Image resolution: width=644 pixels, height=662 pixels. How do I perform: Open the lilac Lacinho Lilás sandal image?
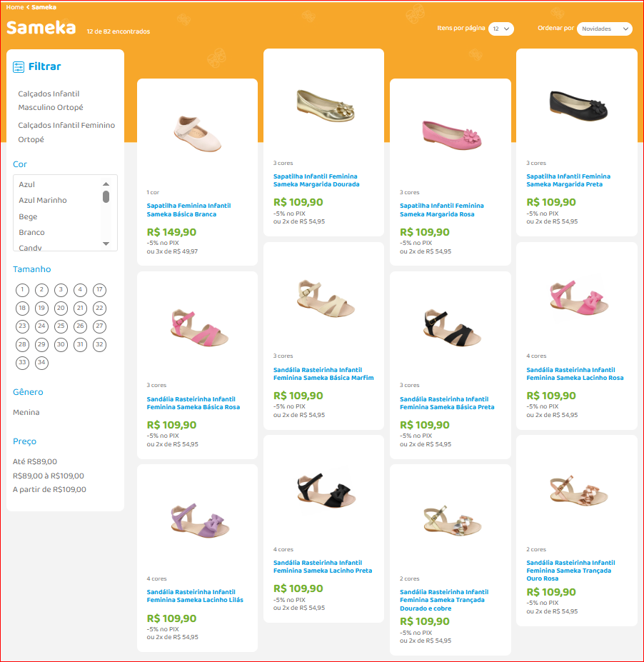[x=200, y=521]
